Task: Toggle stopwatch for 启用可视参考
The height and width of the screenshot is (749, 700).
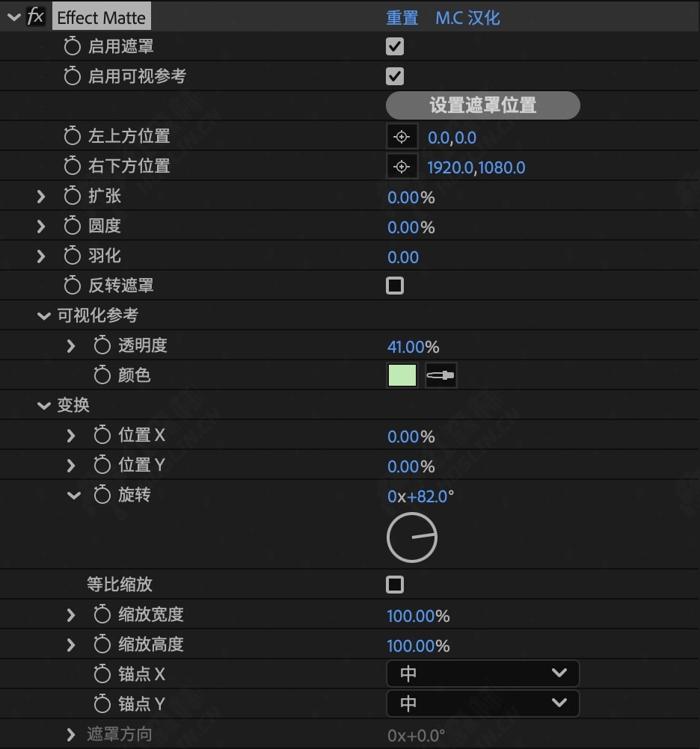Action: tap(72, 76)
